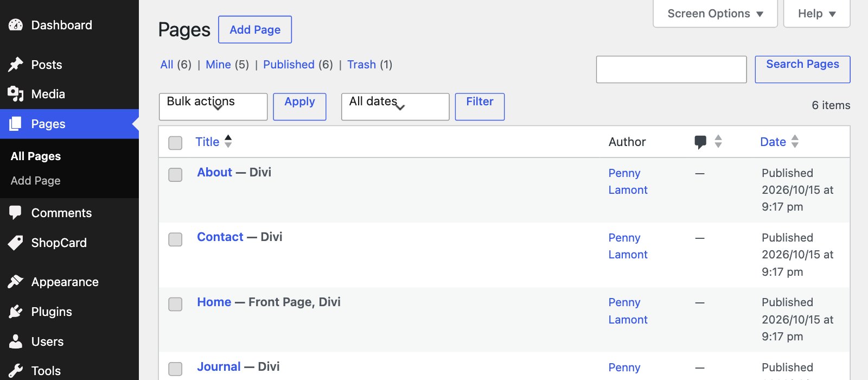Check the About page row checkbox
868x380 pixels.
coord(175,175)
